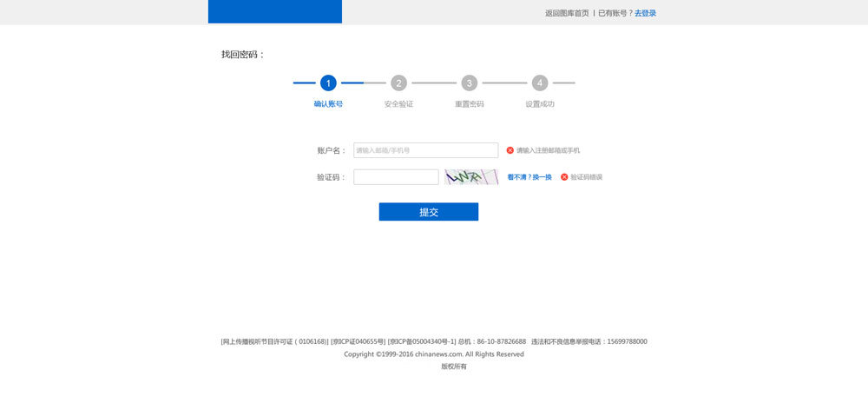Click the 验证码： field label

332,177
